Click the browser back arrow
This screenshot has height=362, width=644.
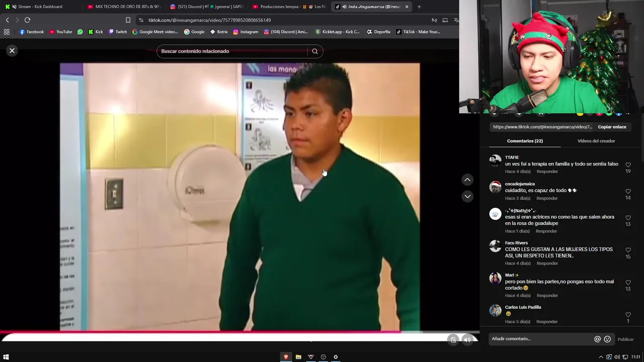tap(7, 20)
